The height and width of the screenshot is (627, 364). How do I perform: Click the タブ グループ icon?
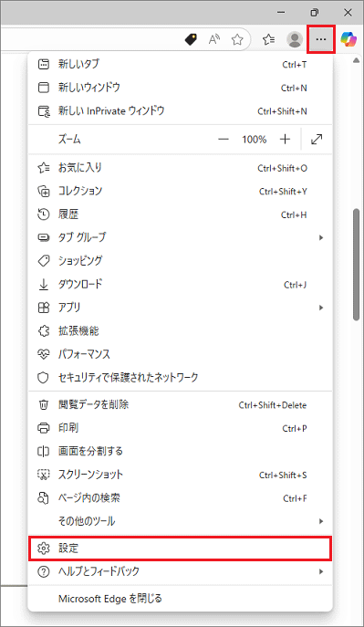pyautogui.click(x=43, y=238)
